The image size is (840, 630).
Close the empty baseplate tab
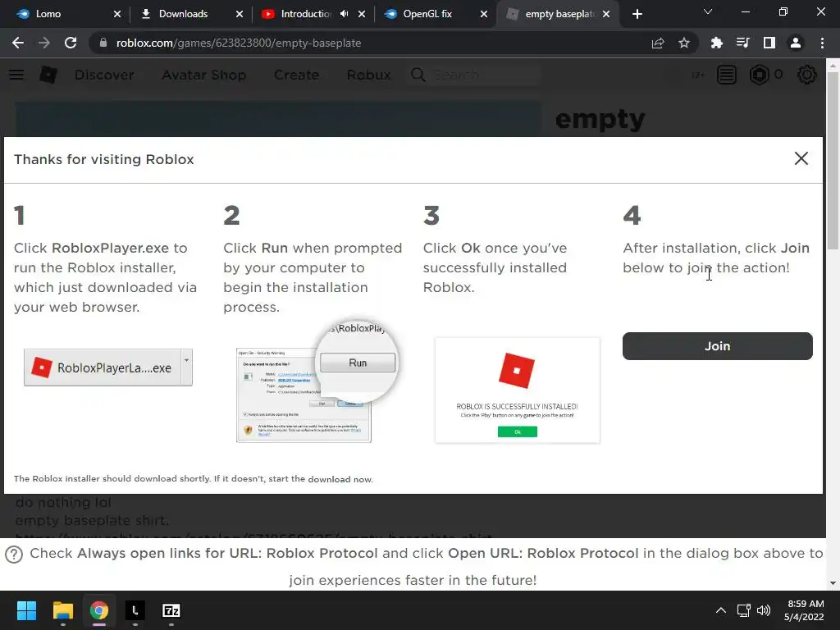pyautogui.click(x=606, y=15)
